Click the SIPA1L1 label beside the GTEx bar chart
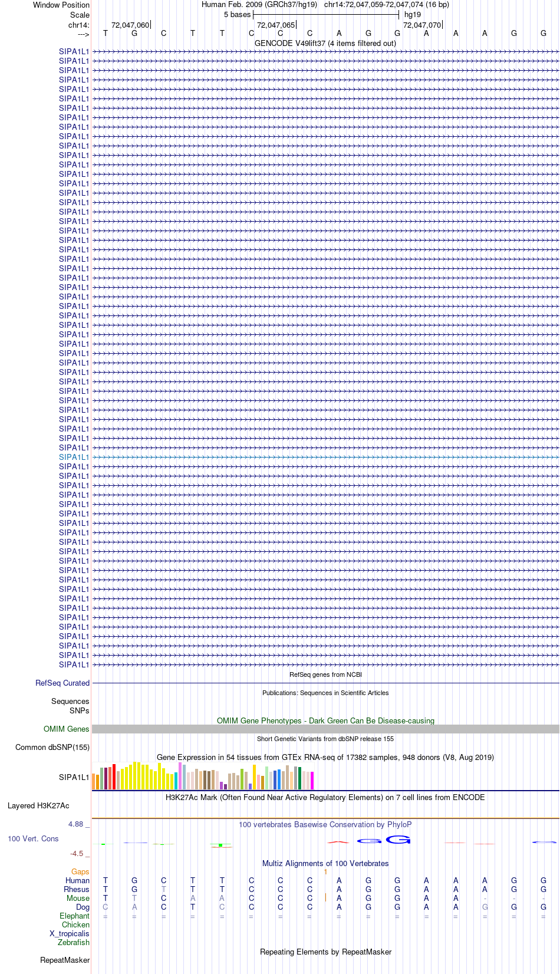This screenshot has width=560, height=974. click(x=74, y=777)
